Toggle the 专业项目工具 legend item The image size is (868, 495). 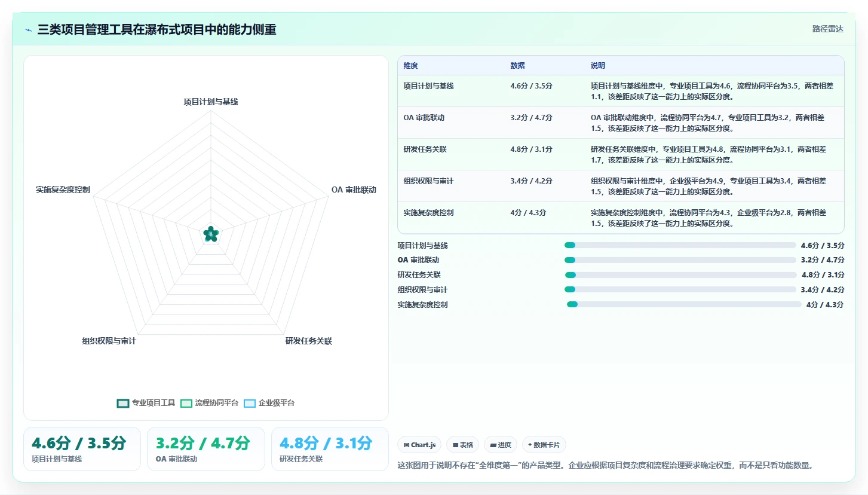[146, 403]
